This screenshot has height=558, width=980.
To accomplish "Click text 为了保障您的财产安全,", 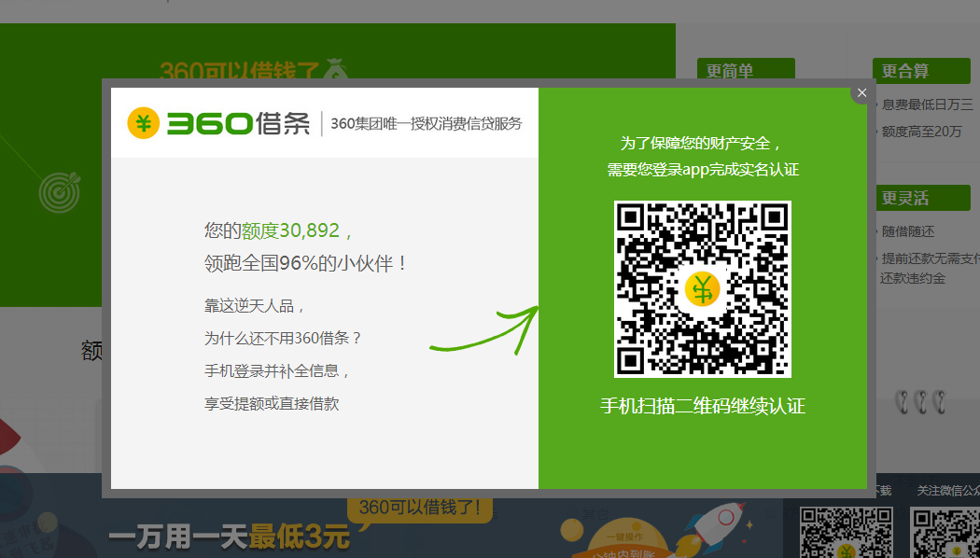I will (702, 143).
